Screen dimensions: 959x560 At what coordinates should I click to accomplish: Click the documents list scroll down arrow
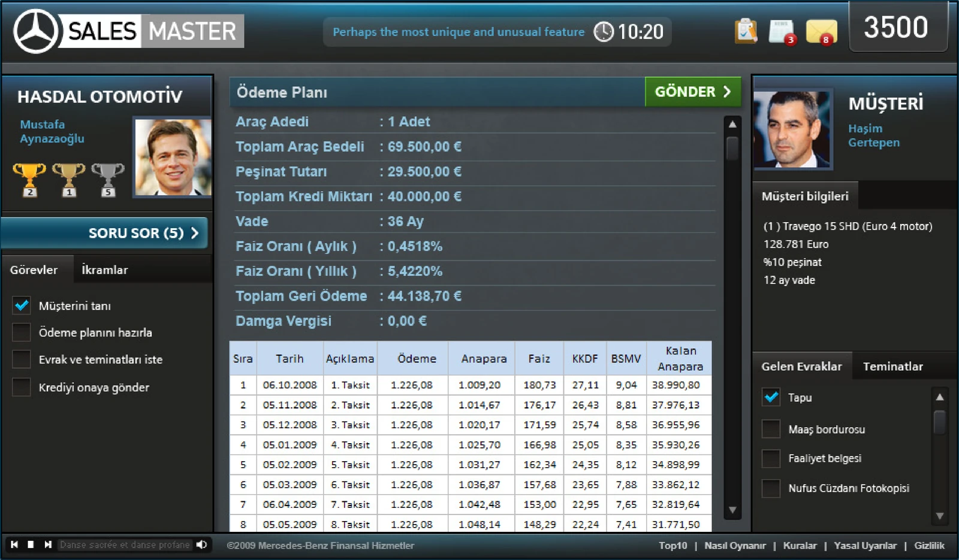pyautogui.click(x=940, y=516)
